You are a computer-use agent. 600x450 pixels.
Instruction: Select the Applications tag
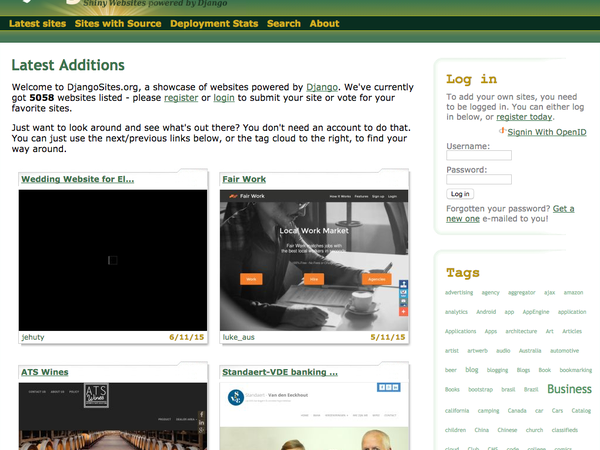point(460,331)
